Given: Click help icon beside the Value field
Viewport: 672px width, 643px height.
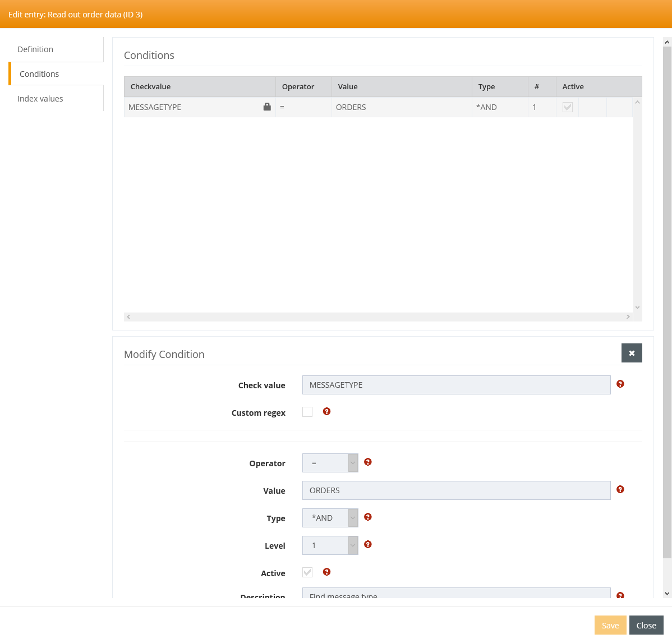Looking at the screenshot, I should click(620, 489).
